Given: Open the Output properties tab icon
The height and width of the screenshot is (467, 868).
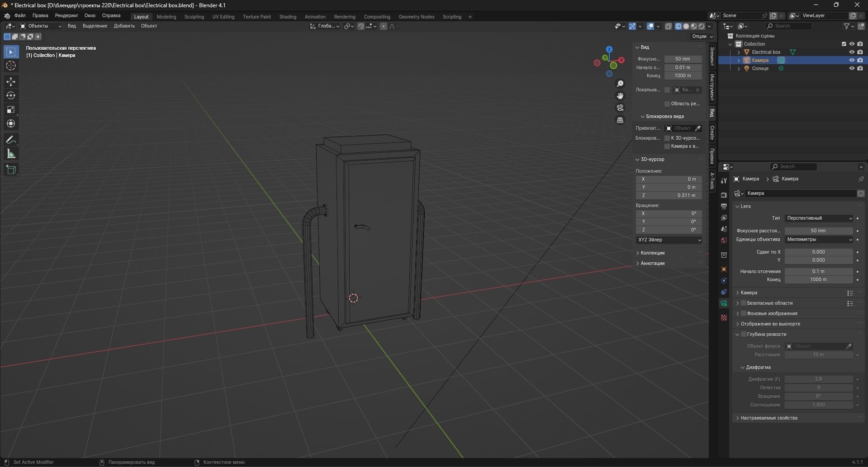Looking at the screenshot, I should click(724, 206).
